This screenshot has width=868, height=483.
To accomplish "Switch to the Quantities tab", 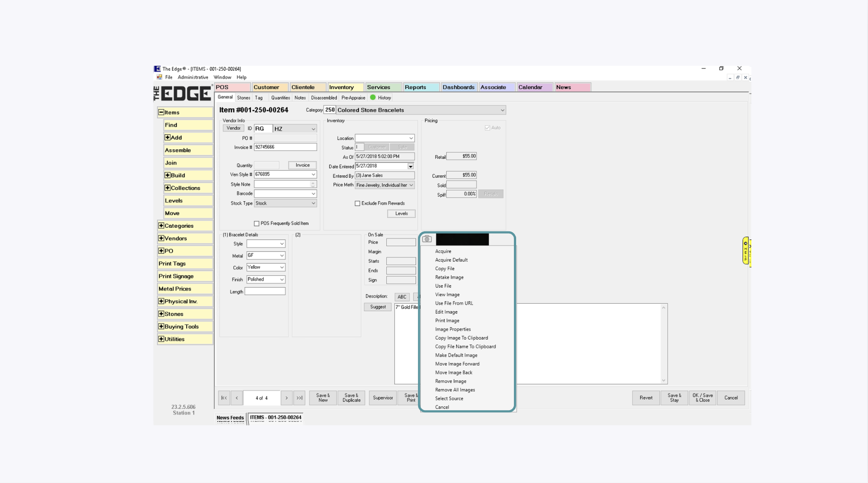I will tap(280, 98).
